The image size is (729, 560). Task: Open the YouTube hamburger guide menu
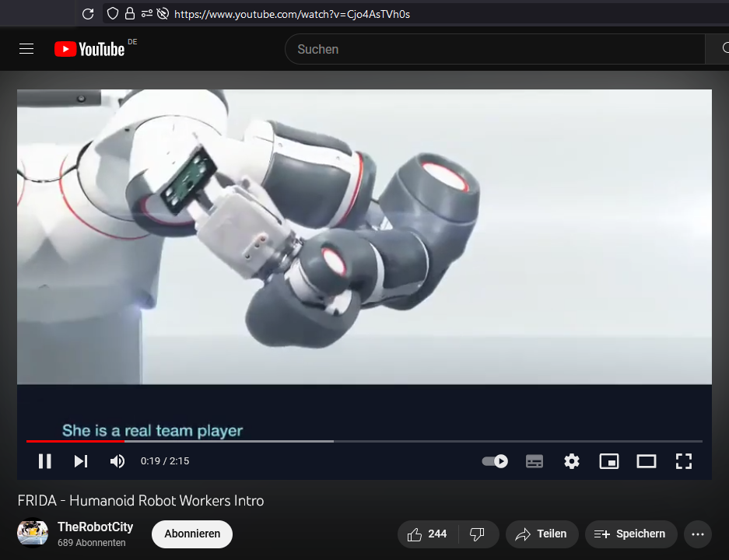point(26,49)
